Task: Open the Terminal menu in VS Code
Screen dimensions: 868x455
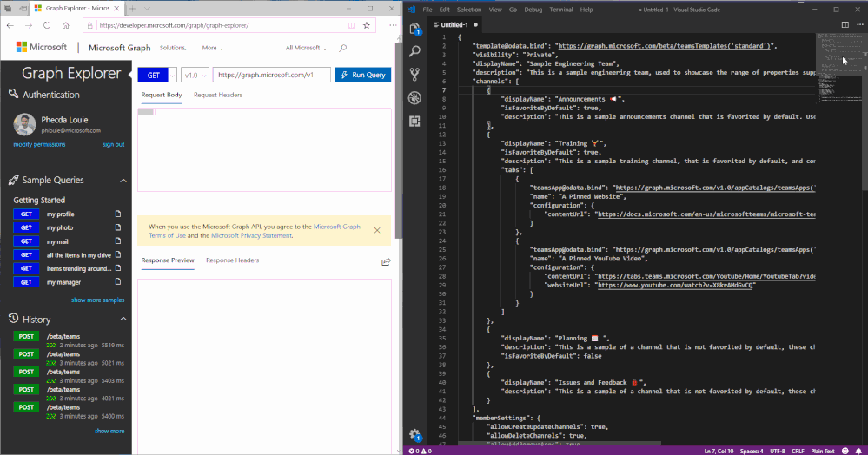Action: point(560,10)
